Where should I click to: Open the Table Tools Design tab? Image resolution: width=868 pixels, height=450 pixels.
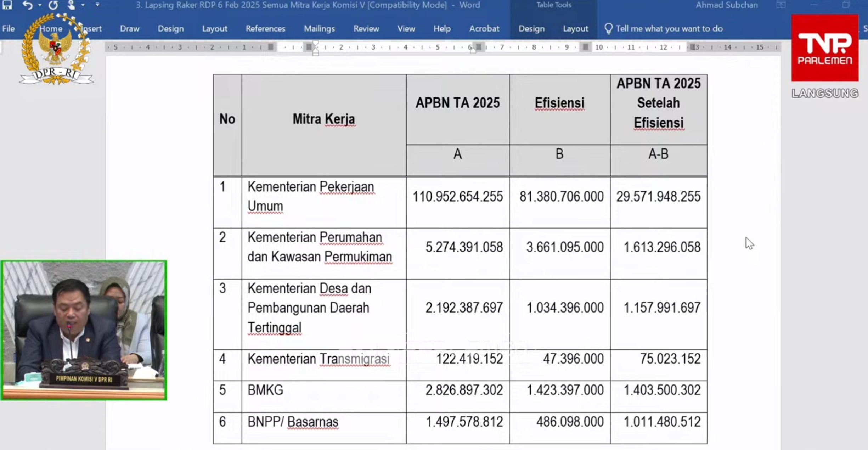[x=531, y=29]
